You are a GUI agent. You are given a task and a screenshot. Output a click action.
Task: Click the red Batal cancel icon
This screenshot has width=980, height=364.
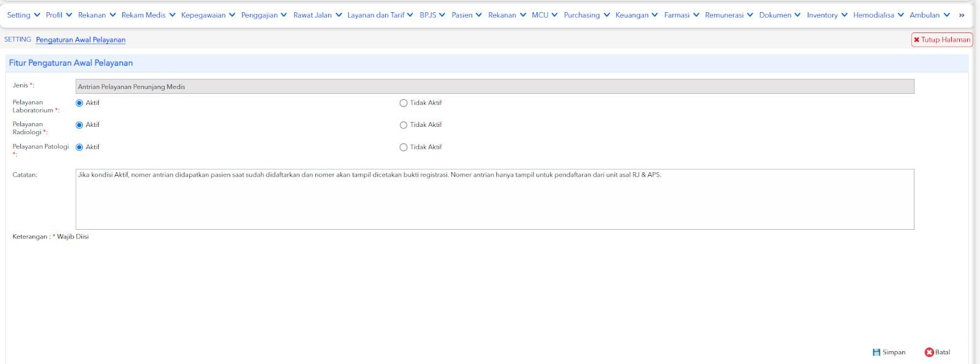pyautogui.click(x=929, y=352)
